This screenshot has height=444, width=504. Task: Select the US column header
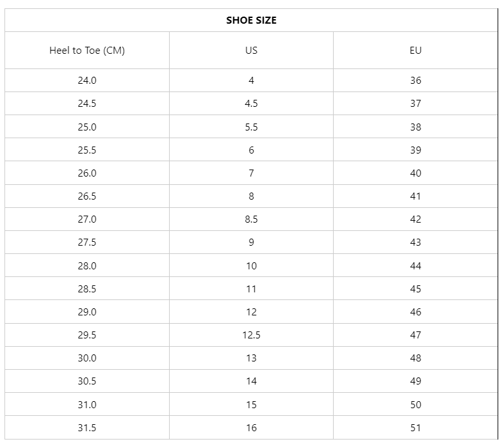tap(251, 50)
